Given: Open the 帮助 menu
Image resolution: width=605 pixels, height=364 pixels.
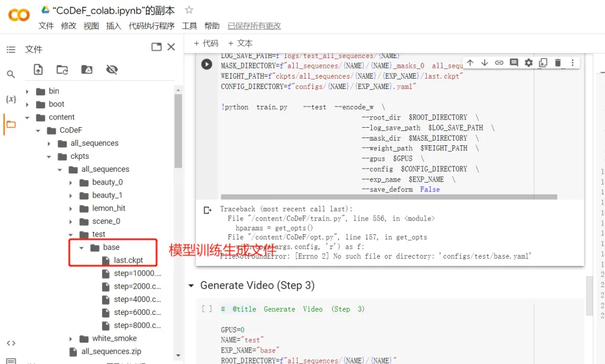Looking at the screenshot, I should 212,26.
